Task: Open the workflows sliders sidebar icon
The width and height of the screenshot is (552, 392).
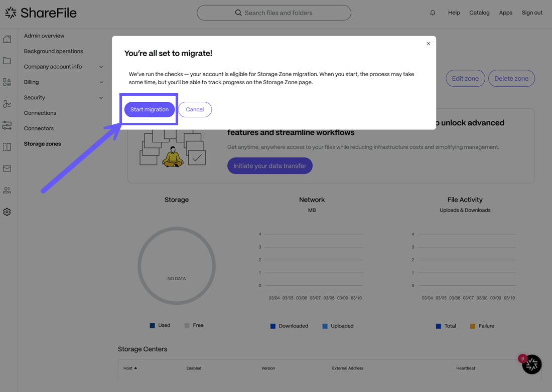Action: [x=7, y=125]
